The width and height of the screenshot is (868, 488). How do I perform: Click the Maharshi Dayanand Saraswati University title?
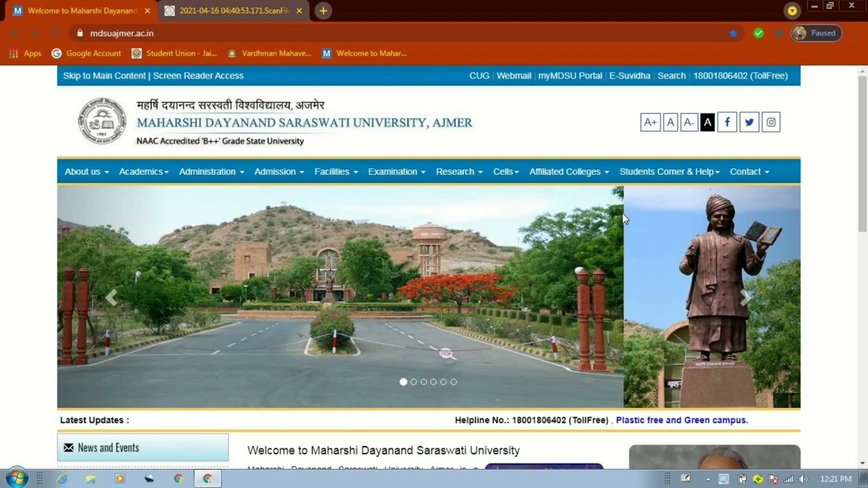(x=304, y=123)
